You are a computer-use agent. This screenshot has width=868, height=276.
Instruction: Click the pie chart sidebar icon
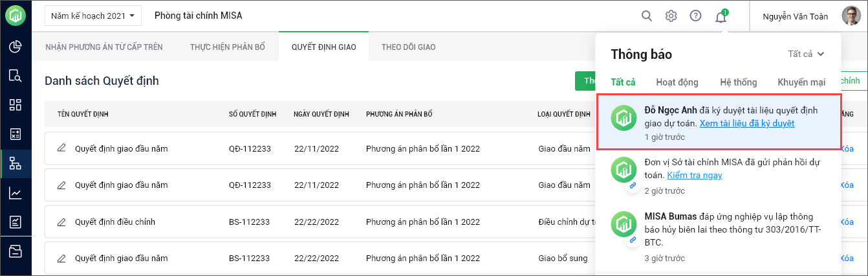point(16,47)
